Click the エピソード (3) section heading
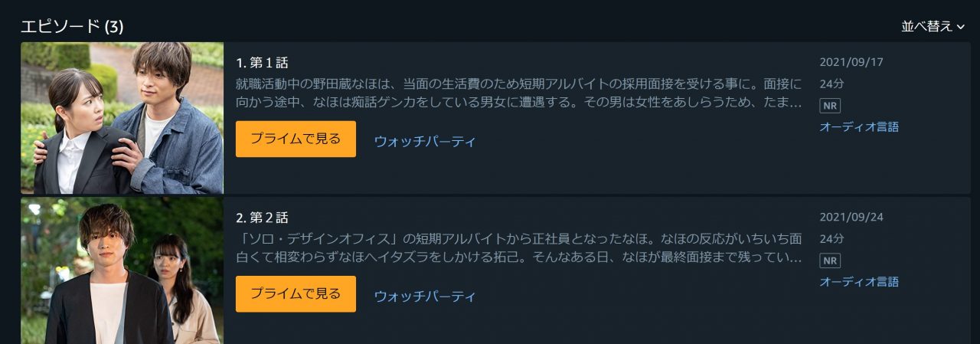980x344 pixels. click(72, 26)
